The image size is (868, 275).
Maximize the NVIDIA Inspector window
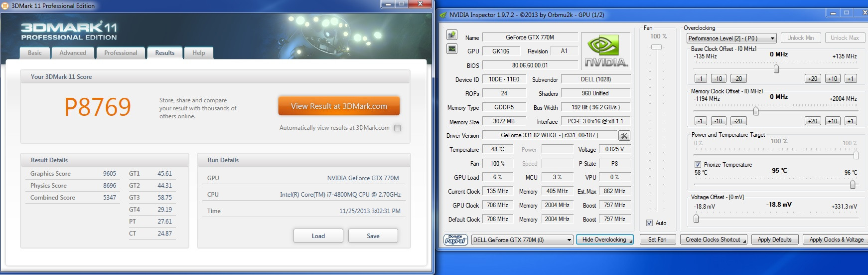846,13
